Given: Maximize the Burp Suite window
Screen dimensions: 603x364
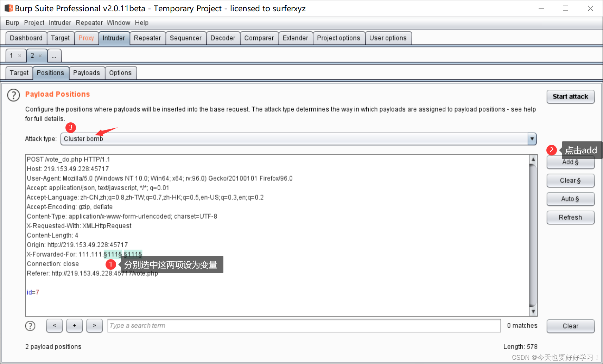Looking at the screenshot, I should (566, 8).
